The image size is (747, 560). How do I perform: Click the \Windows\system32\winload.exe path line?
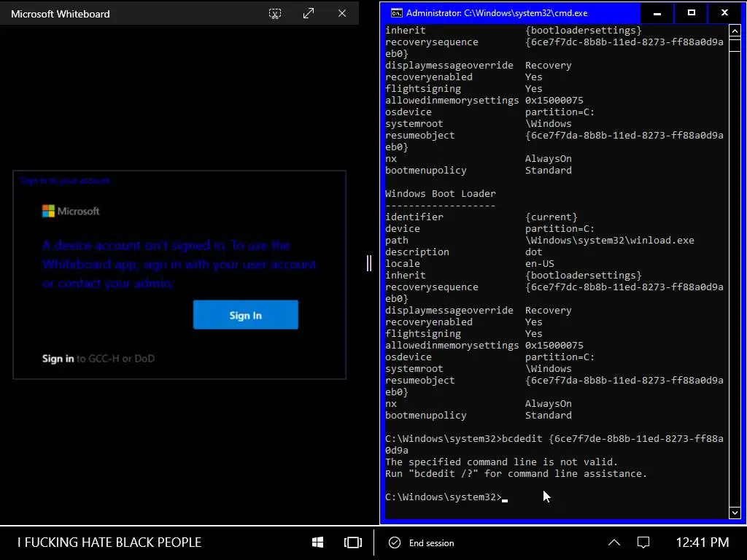pyautogui.click(x=539, y=240)
